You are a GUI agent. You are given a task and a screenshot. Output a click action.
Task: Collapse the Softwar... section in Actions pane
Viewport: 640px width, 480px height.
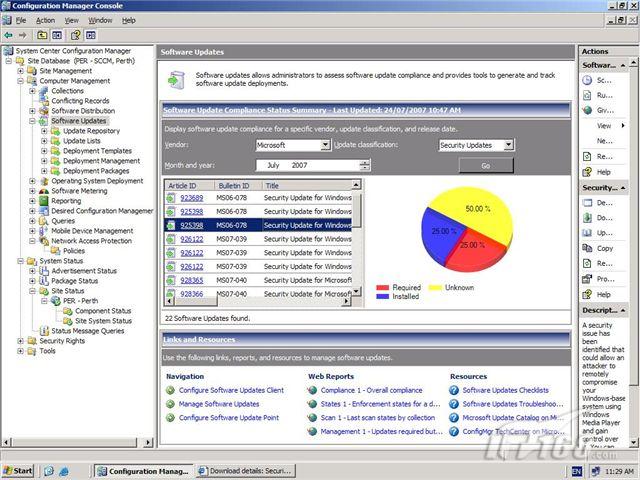623,65
